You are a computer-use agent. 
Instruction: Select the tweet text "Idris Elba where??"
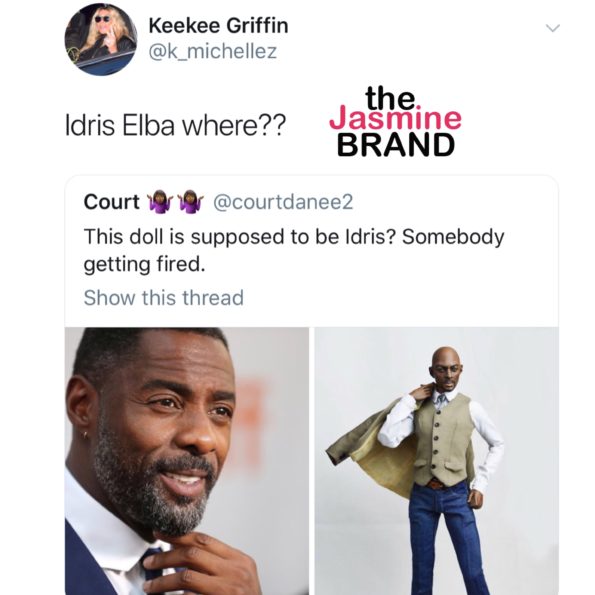(x=175, y=126)
